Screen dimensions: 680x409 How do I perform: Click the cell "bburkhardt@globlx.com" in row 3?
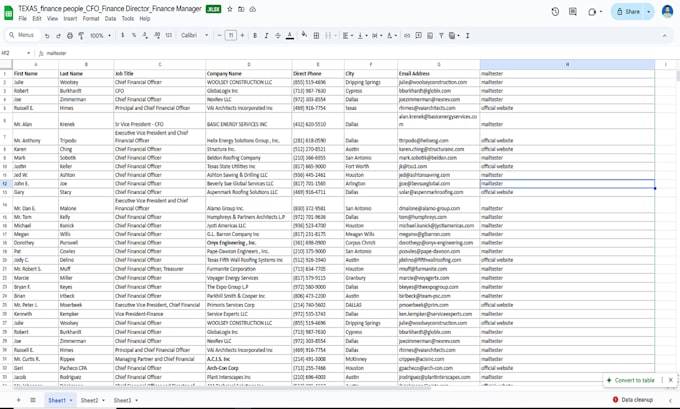pos(439,91)
